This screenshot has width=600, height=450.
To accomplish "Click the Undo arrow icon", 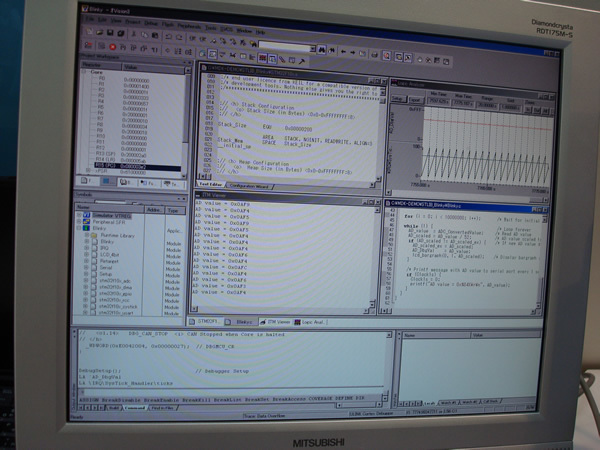I will (168, 37).
